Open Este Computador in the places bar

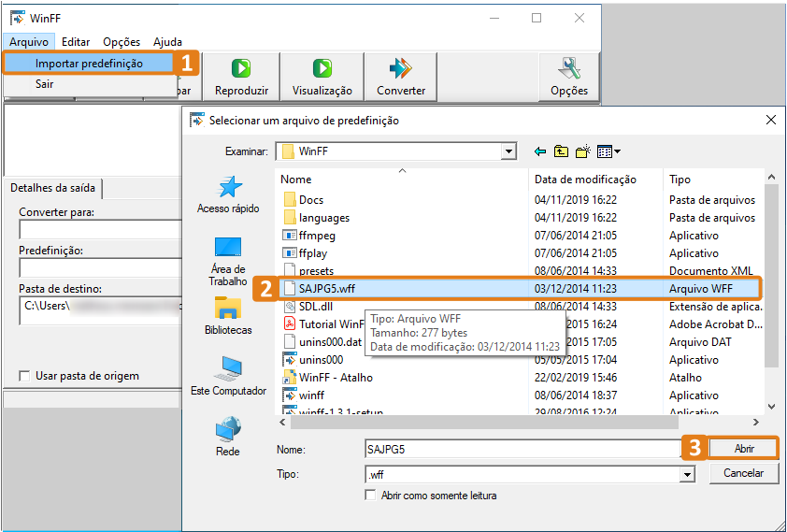coord(228,376)
